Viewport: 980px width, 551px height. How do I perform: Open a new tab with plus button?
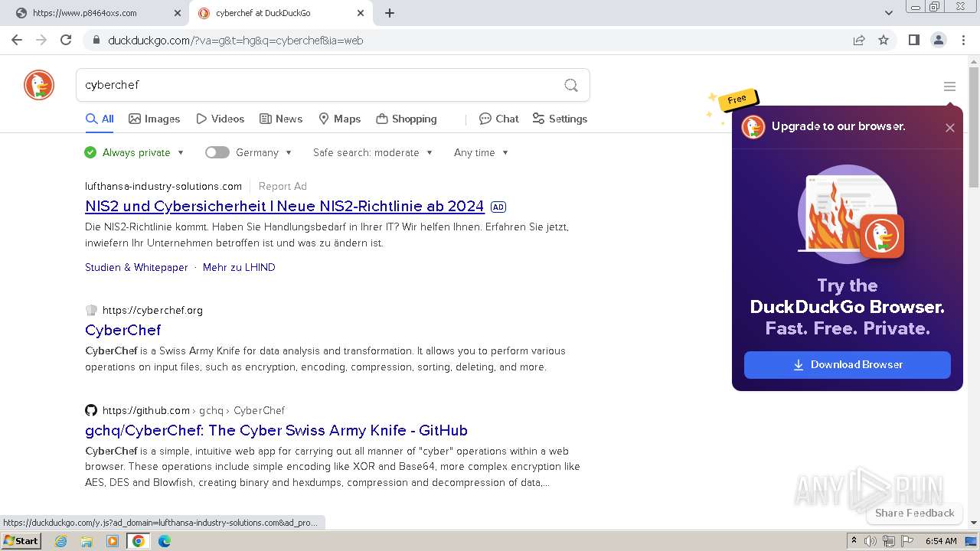[x=390, y=13]
